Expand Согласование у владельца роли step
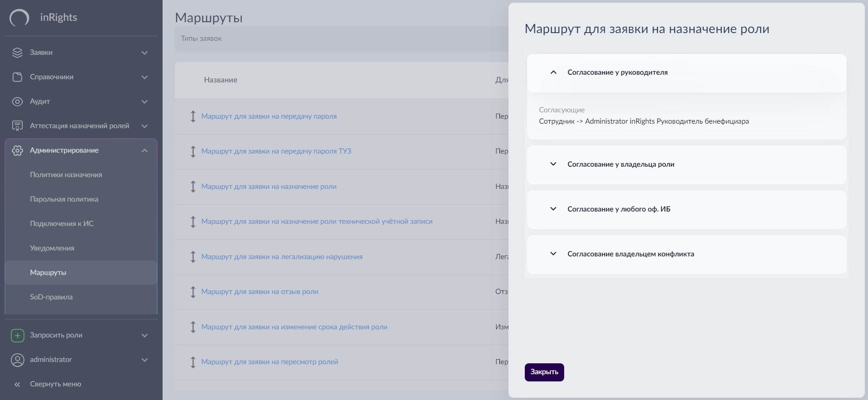Image resolution: width=868 pixels, height=400 pixels. [553, 164]
